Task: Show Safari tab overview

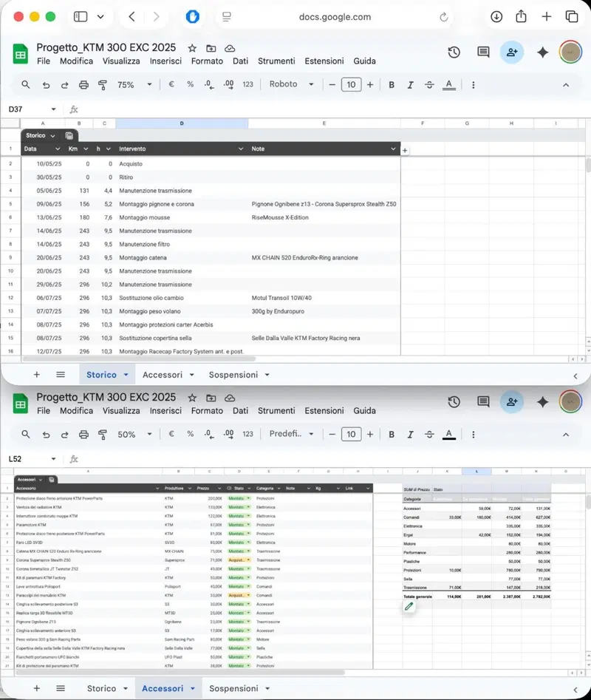Action: 572,17
